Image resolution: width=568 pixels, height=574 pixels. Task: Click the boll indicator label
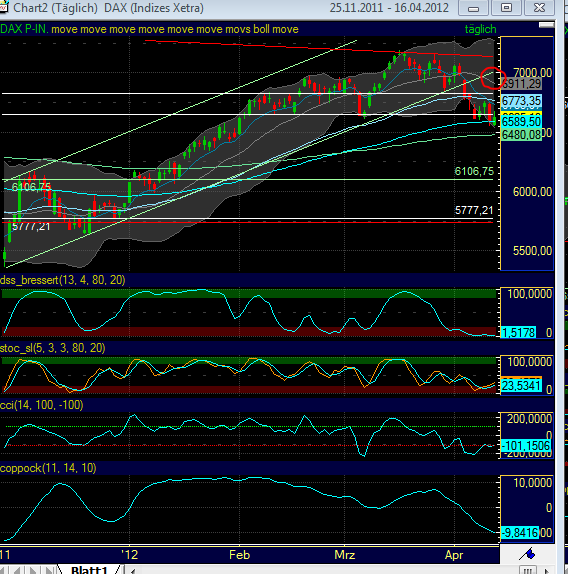coord(261,29)
